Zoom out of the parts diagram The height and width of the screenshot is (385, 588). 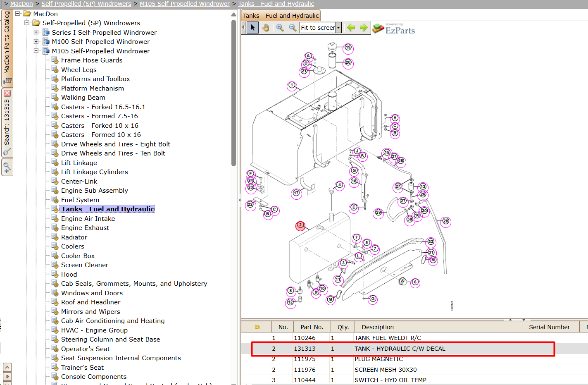coord(293,28)
